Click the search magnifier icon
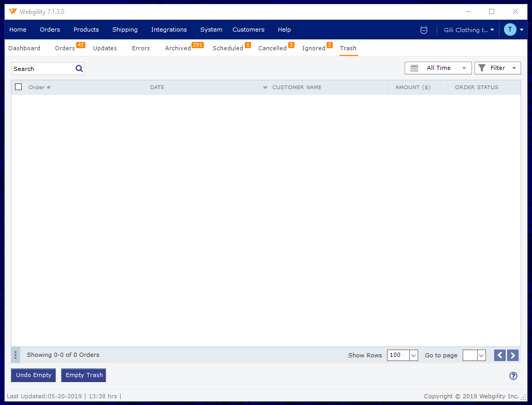The height and width of the screenshot is (405, 532). click(x=79, y=68)
